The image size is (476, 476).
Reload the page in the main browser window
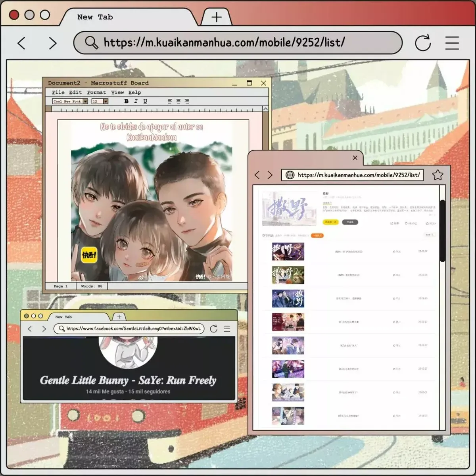click(423, 43)
